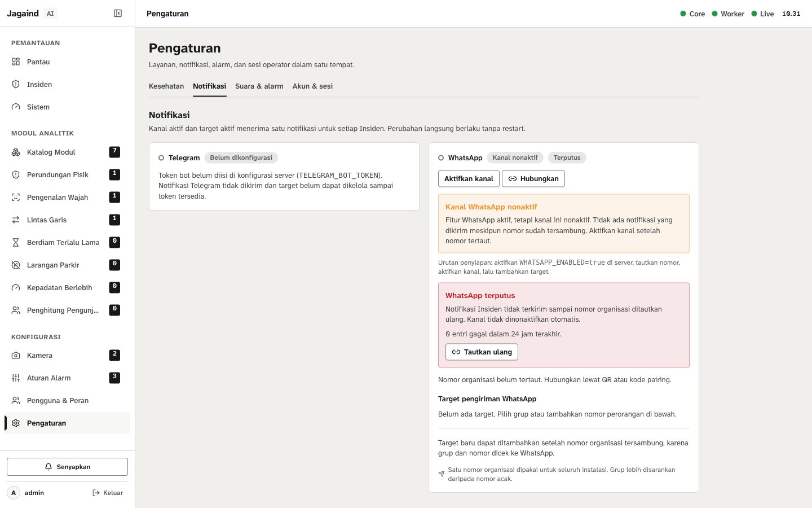Screen dimensions: 812x508
Task: Click the admin user avatar
Action: (x=14, y=493)
